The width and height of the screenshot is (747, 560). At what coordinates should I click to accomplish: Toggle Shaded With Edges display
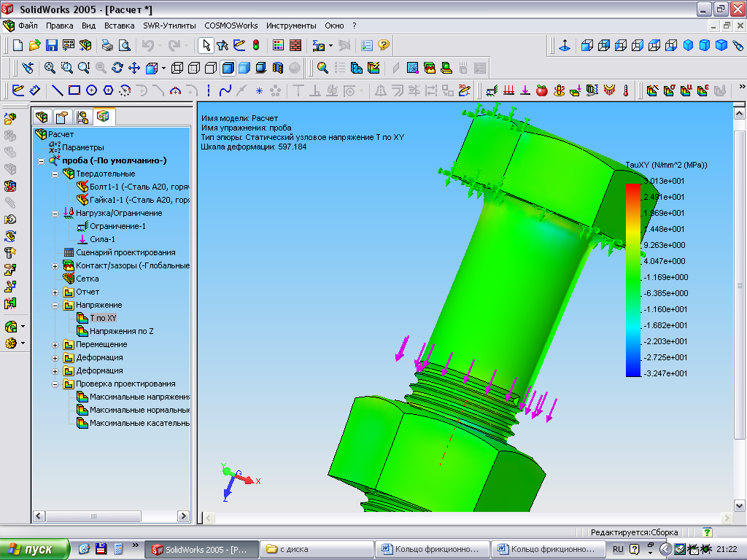tap(228, 68)
